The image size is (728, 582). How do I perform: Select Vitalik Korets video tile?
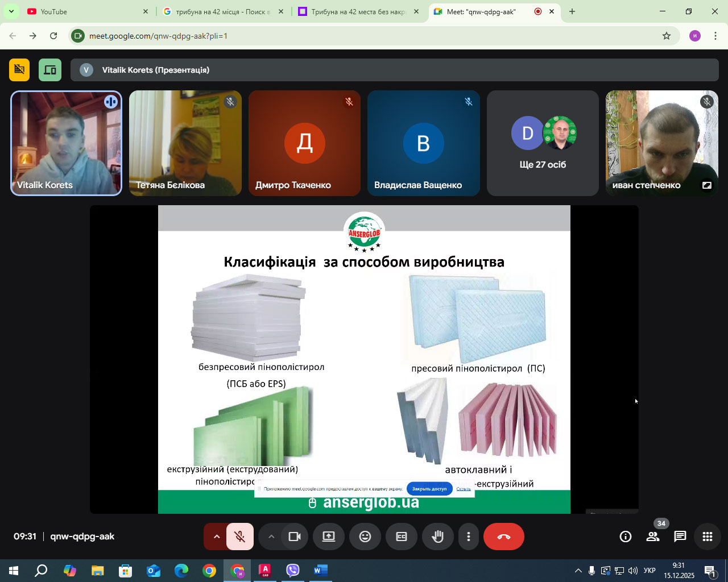pyautogui.click(x=66, y=143)
